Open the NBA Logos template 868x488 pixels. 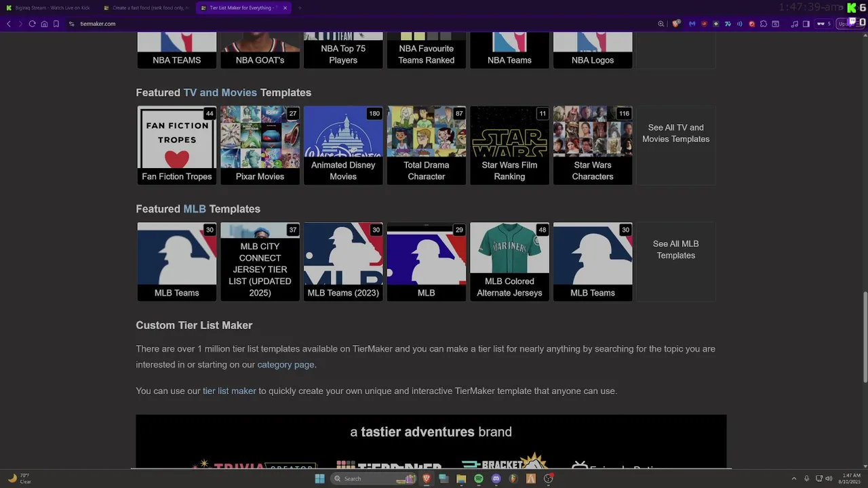click(x=593, y=50)
